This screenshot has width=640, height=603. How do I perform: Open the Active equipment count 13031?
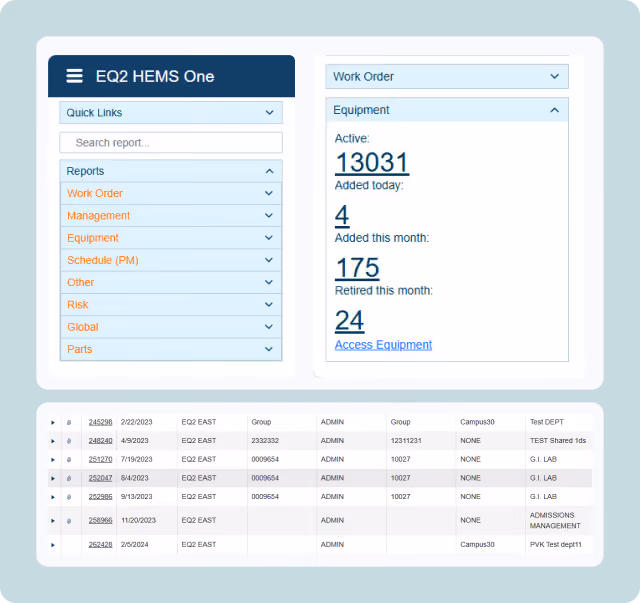(x=372, y=162)
